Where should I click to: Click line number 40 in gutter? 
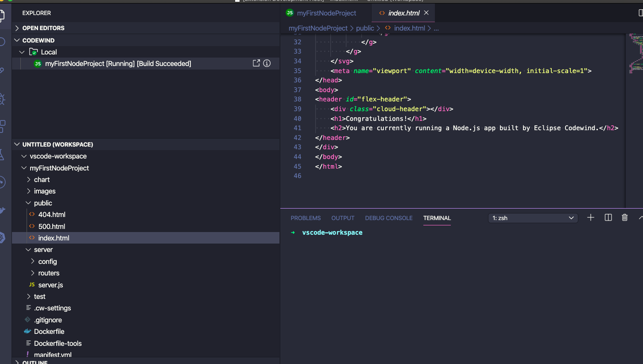[x=297, y=119]
